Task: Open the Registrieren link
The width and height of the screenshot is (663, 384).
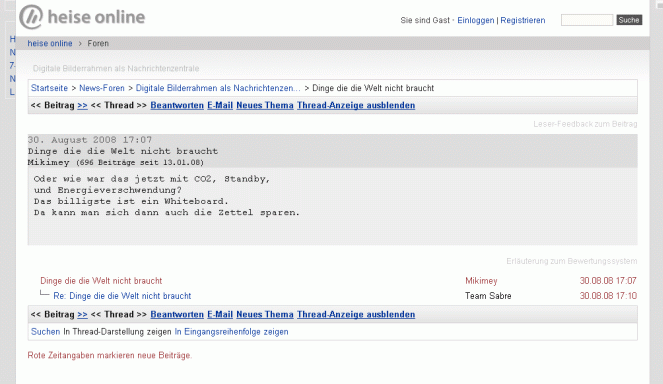Action: [523, 20]
